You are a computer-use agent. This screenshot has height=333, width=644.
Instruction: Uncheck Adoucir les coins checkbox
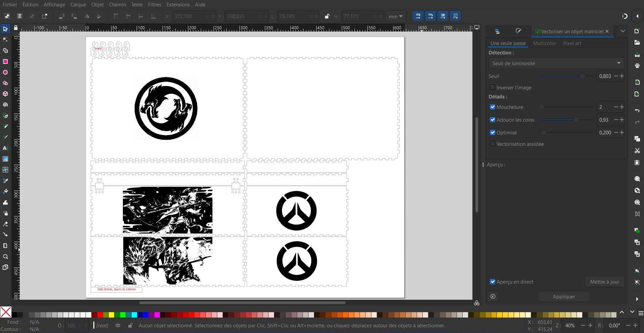(x=493, y=120)
